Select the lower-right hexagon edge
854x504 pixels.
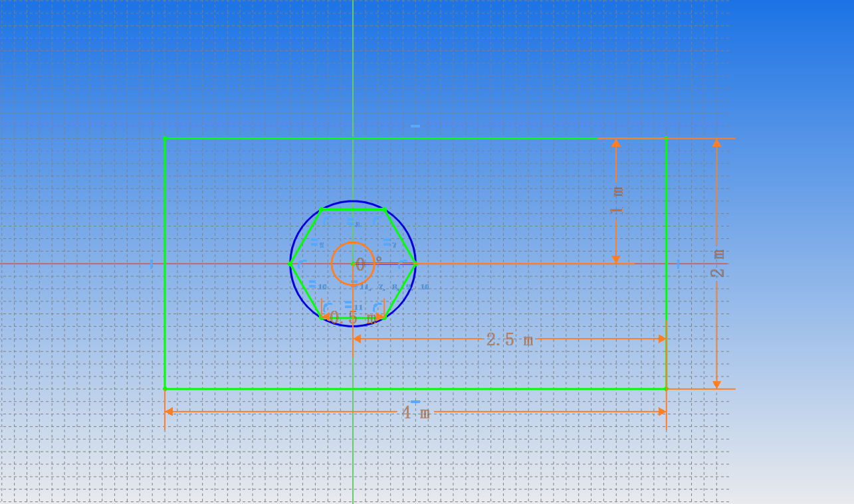click(x=400, y=291)
